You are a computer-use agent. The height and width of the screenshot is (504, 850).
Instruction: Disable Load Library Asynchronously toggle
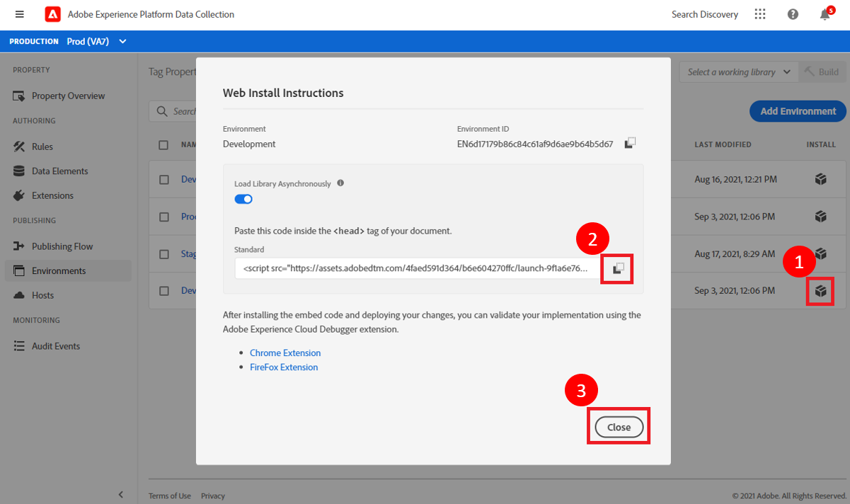pyautogui.click(x=243, y=200)
